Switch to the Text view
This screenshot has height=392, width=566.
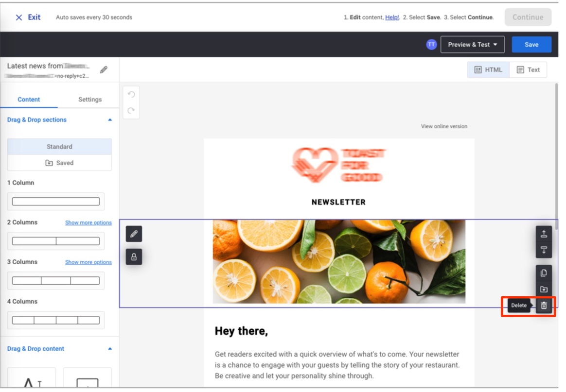tap(529, 69)
